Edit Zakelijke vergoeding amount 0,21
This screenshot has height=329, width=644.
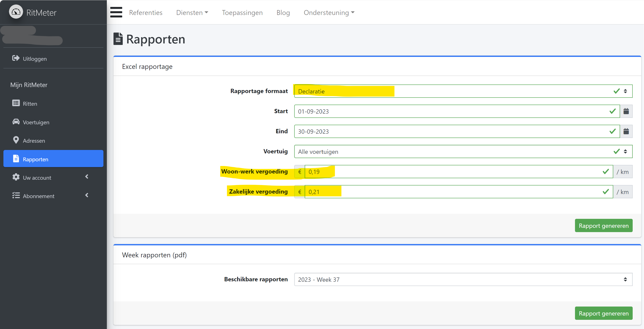pyautogui.click(x=459, y=192)
